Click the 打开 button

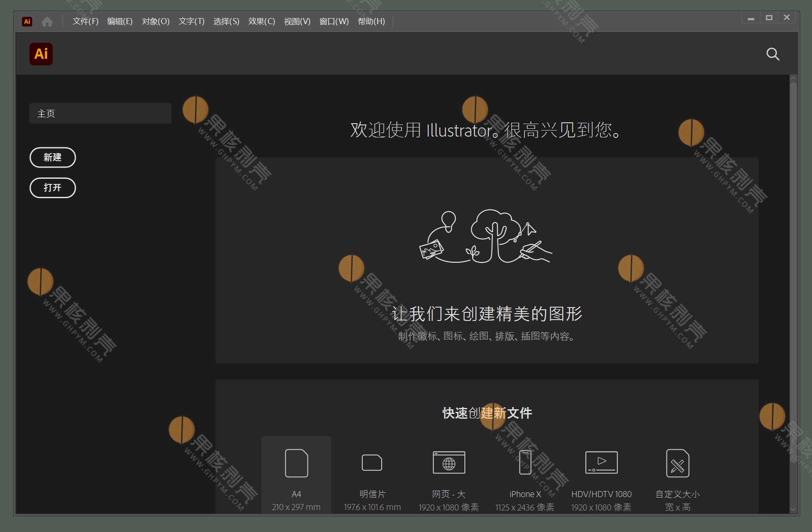53,188
